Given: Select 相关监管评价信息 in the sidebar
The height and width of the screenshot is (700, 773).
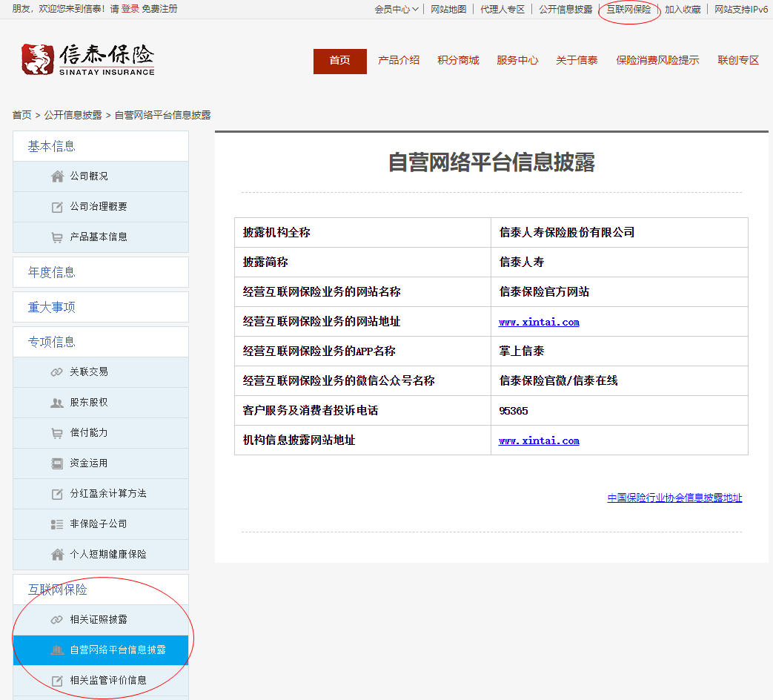Looking at the screenshot, I should tap(108, 680).
